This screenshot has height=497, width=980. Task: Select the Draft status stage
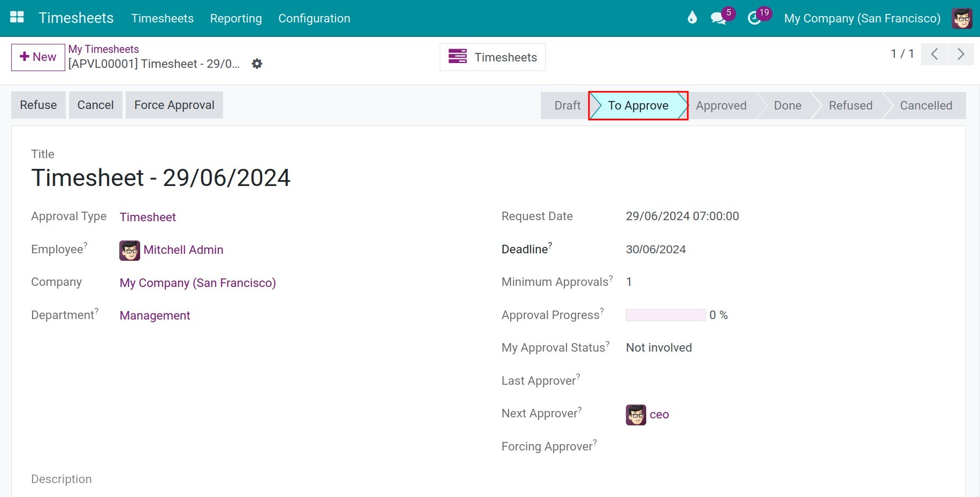567,105
